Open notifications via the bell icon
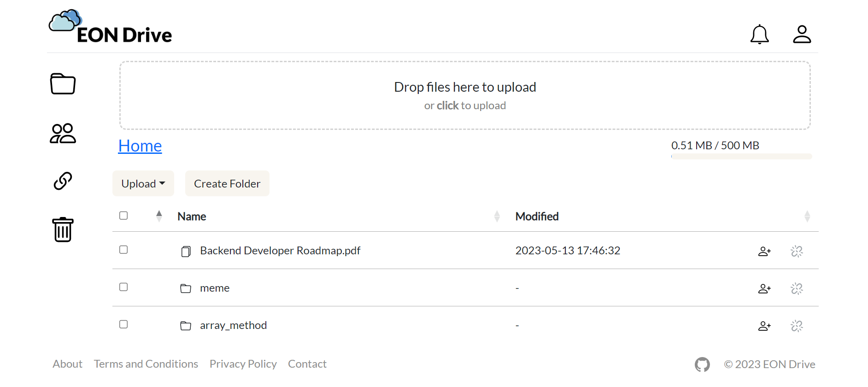This screenshot has height=387, width=868. 759,34
